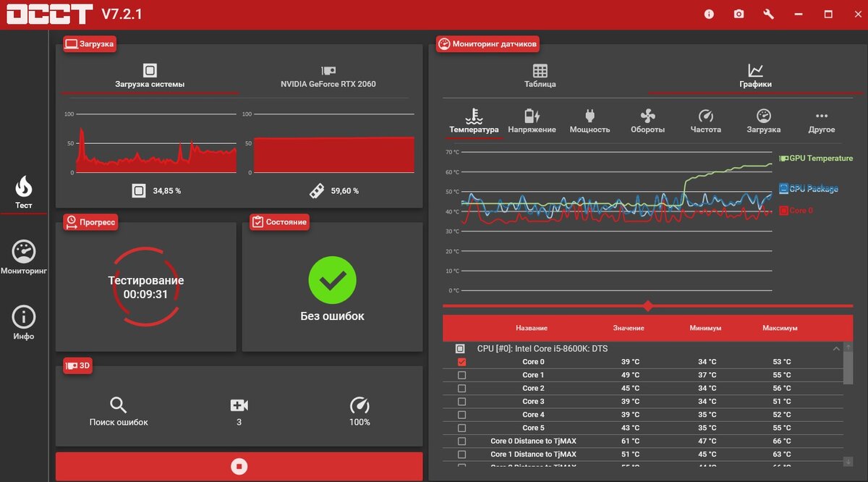Click the Core 2 maximum 56 °C
The image size is (868, 482).
782,388
